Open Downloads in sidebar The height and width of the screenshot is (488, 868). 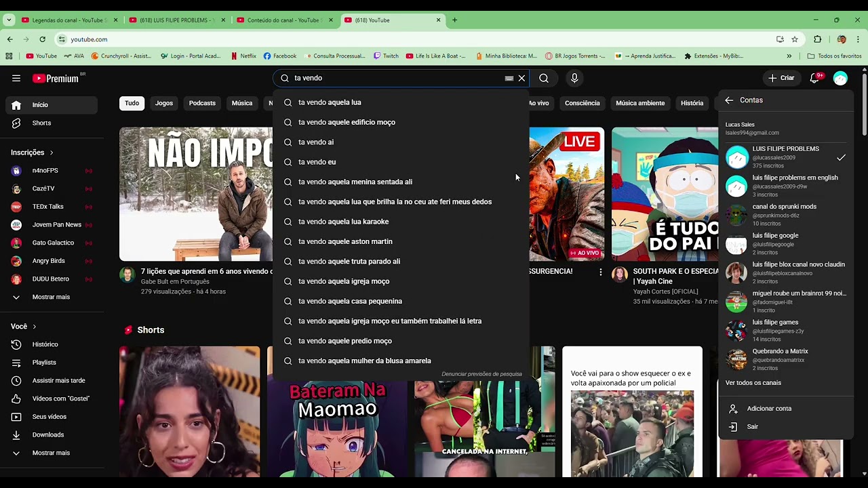pos(52,434)
